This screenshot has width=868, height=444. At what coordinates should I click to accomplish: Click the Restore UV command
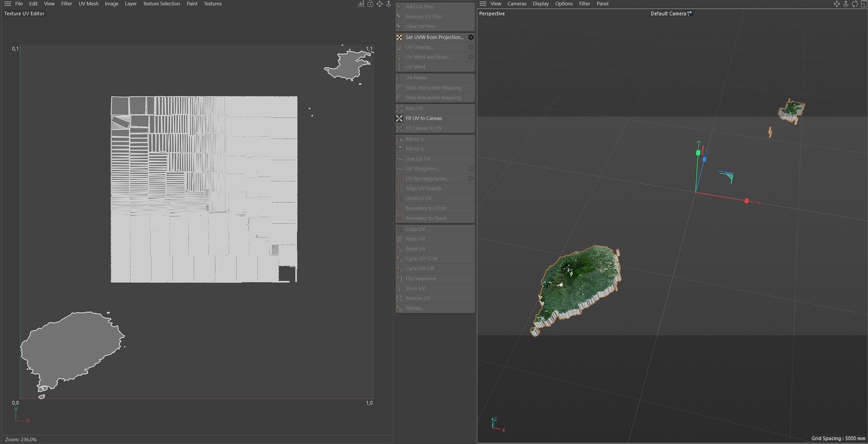tap(435, 298)
